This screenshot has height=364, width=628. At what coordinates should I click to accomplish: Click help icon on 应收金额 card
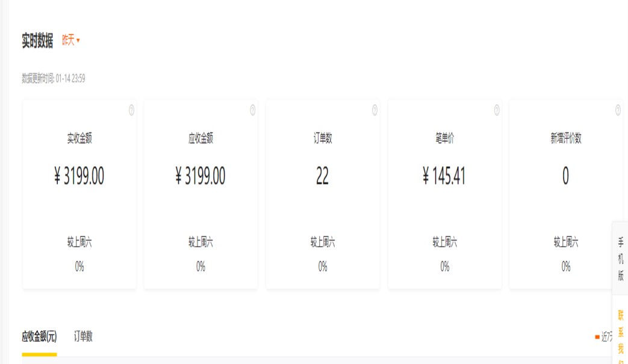click(x=253, y=110)
